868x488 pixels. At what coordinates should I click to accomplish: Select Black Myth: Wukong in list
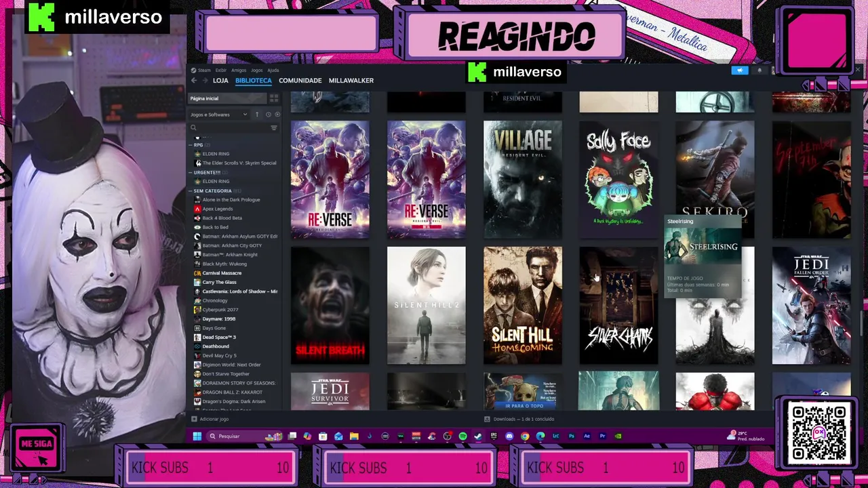224,264
